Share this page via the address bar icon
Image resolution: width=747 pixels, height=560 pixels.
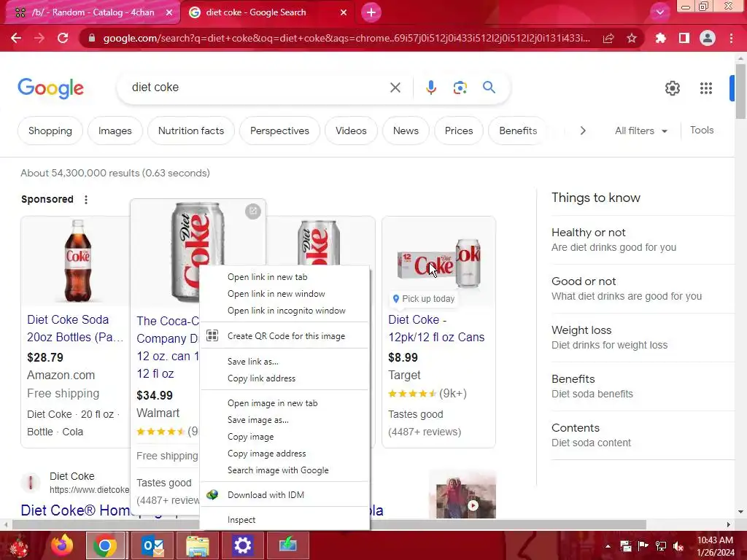(x=608, y=38)
